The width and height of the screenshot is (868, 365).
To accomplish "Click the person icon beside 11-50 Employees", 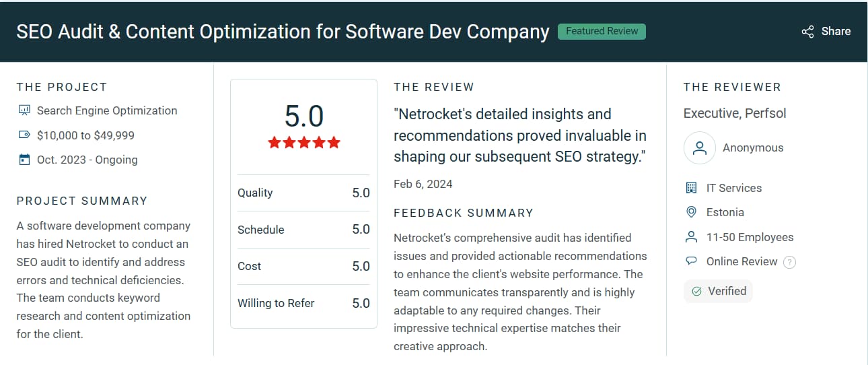I will point(691,237).
